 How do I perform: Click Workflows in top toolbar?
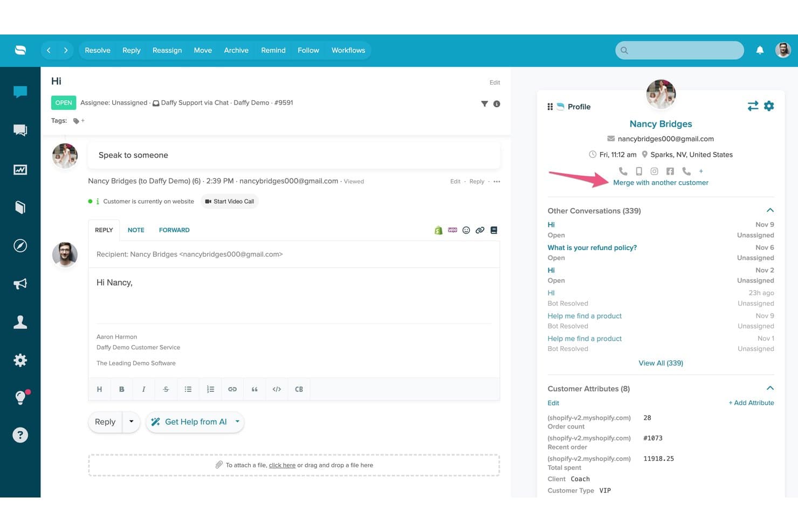(348, 50)
